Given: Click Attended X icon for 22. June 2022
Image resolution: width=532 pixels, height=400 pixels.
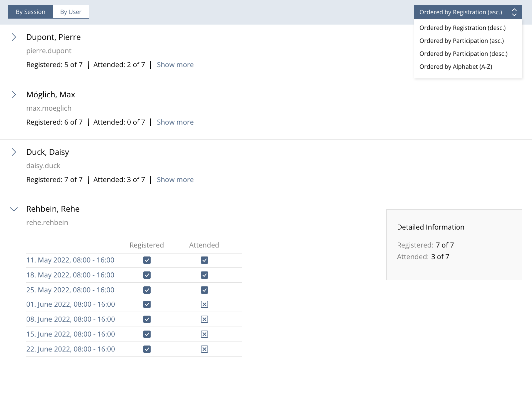Looking at the screenshot, I should [204, 349].
